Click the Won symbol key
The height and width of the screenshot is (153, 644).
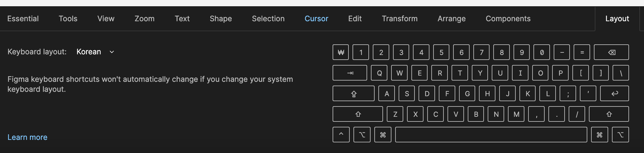[x=341, y=52]
